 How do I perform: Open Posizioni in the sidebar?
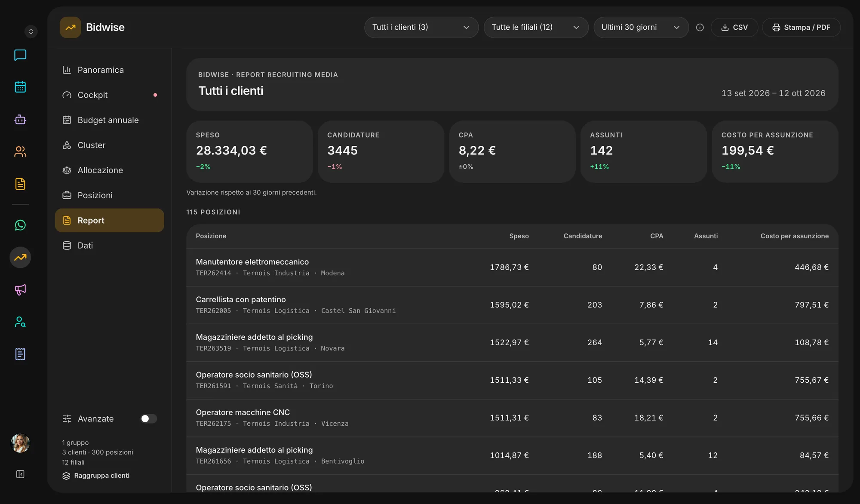point(110,195)
